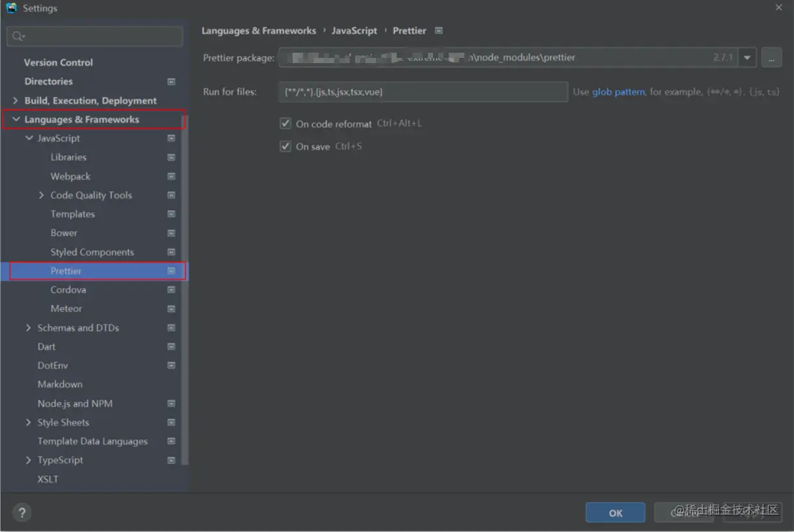Viewport: 794px width, 532px height.
Task: Click the project-level icon beside Templates
Action: [x=171, y=214]
